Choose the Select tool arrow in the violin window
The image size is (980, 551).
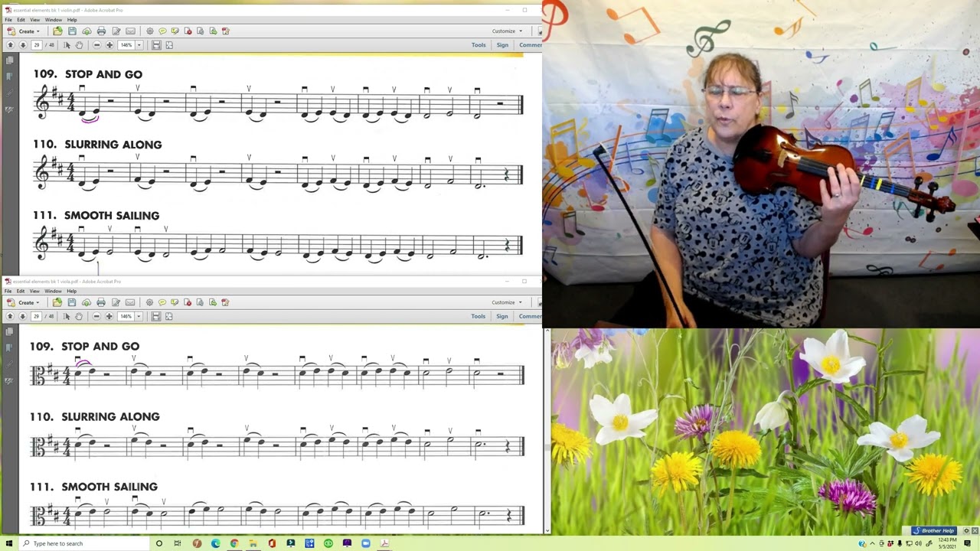(x=67, y=45)
